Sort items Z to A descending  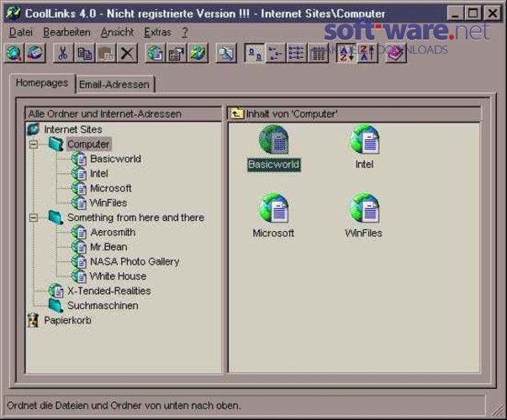click(x=367, y=53)
